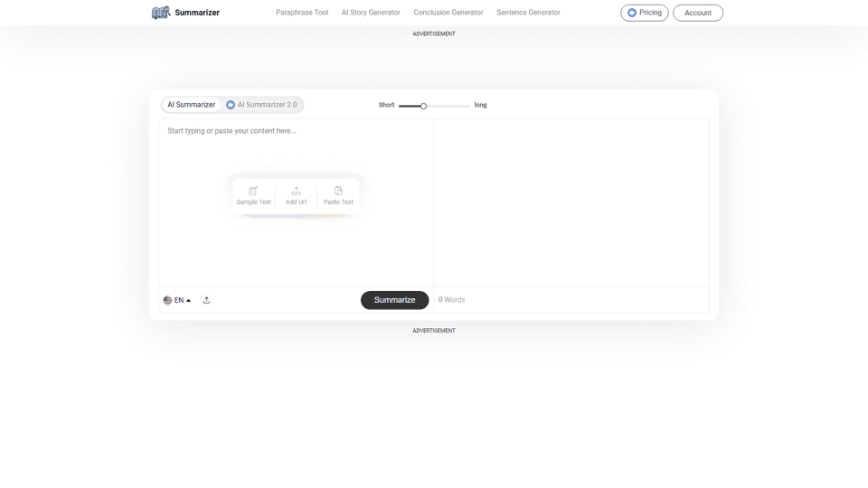Open the EN language dropdown
This screenshot has height=488, width=868.
(177, 300)
